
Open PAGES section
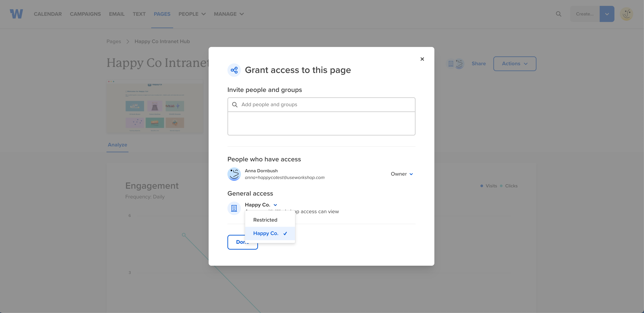click(x=162, y=14)
